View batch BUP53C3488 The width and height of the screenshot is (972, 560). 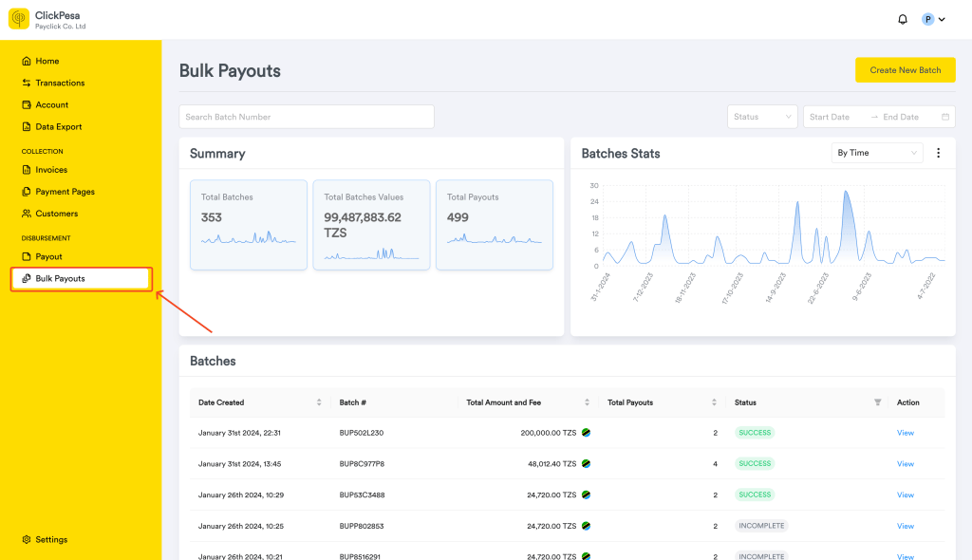905,495
